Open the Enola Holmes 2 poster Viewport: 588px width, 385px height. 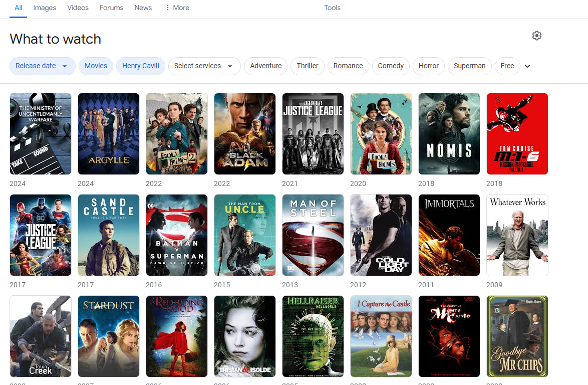[177, 134]
